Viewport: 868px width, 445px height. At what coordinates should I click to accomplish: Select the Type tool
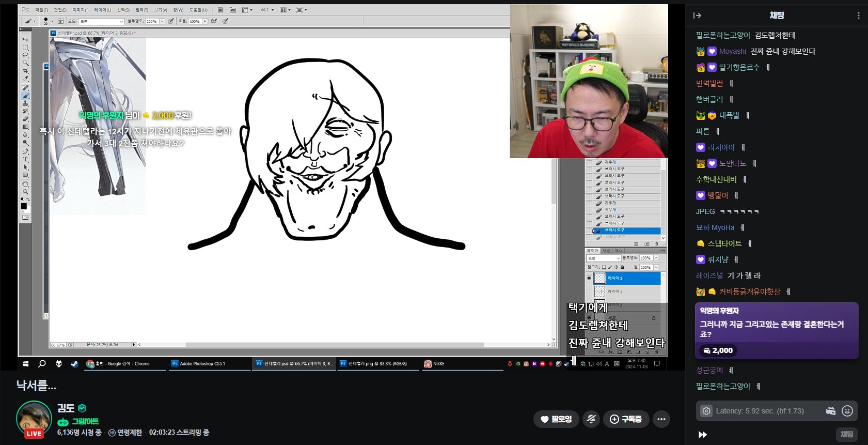25,159
